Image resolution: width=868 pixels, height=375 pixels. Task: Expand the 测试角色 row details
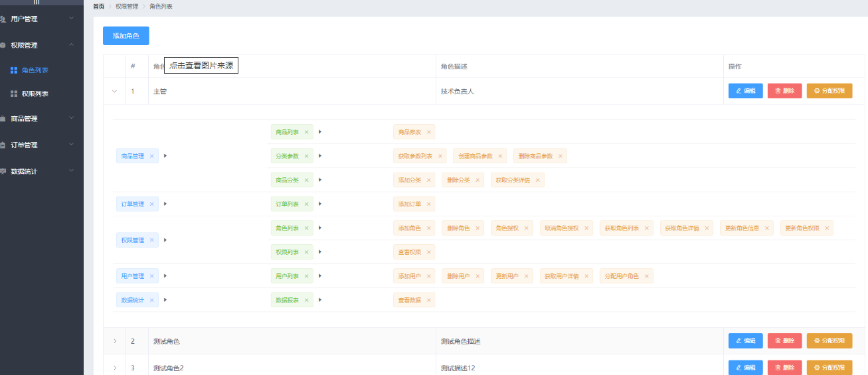coord(114,341)
